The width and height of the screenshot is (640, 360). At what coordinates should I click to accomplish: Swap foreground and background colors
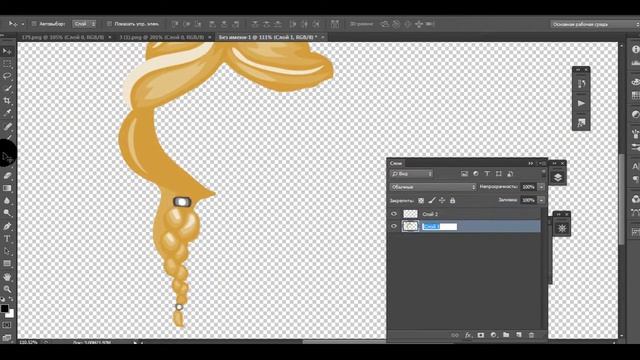[x=11, y=299]
